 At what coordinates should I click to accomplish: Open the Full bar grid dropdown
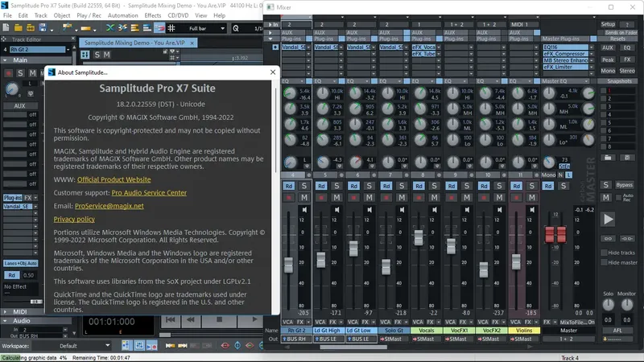click(222, 28)
